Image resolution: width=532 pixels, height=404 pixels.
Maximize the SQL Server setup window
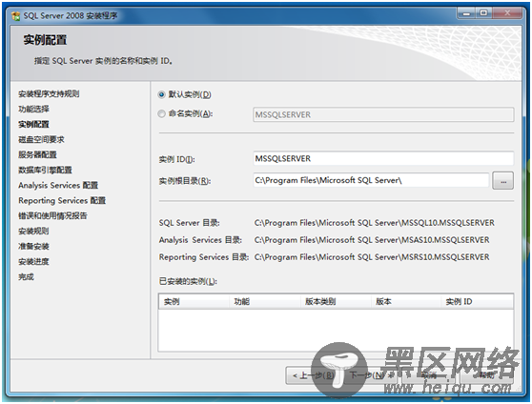click(483, 13)
